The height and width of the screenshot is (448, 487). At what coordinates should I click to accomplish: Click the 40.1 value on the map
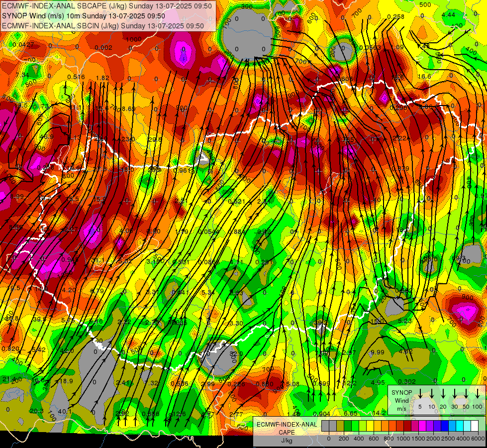tap(65, 411)
